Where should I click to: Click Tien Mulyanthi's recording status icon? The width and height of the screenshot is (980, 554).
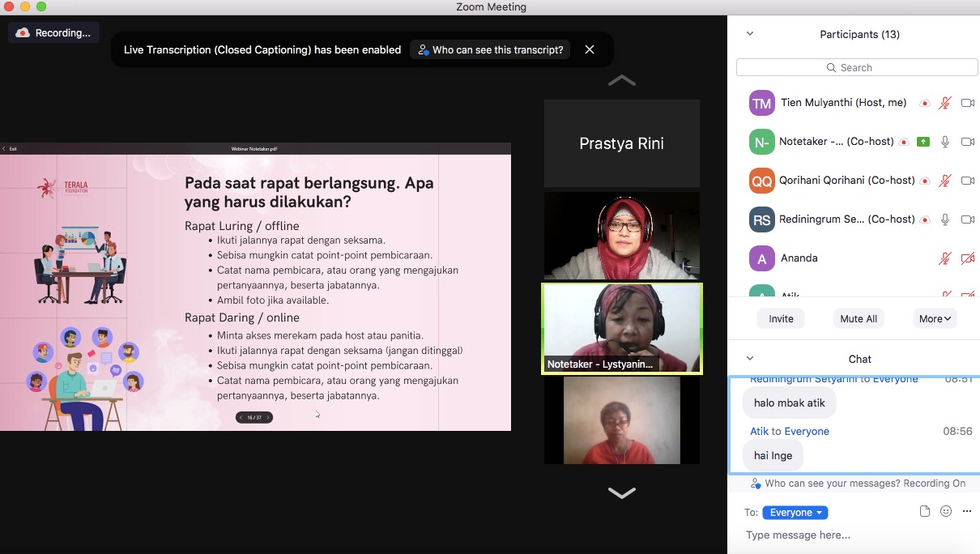click(924, 103)
